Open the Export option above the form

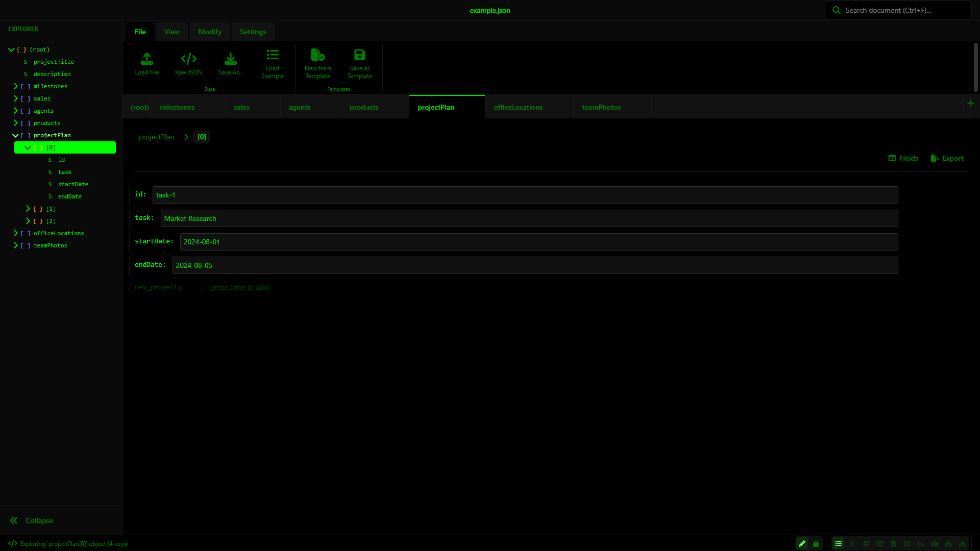coord(947,158)
